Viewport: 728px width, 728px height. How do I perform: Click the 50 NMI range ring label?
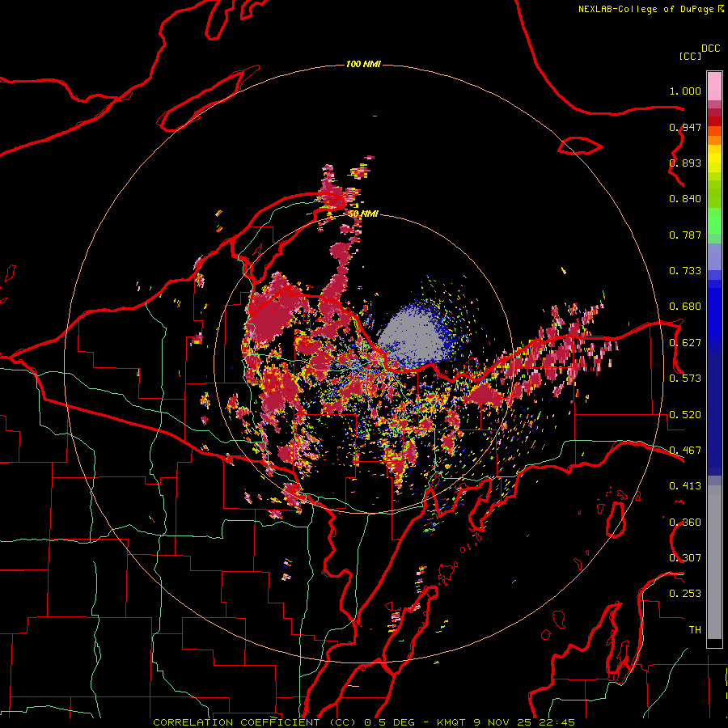(x=363, y=214)
